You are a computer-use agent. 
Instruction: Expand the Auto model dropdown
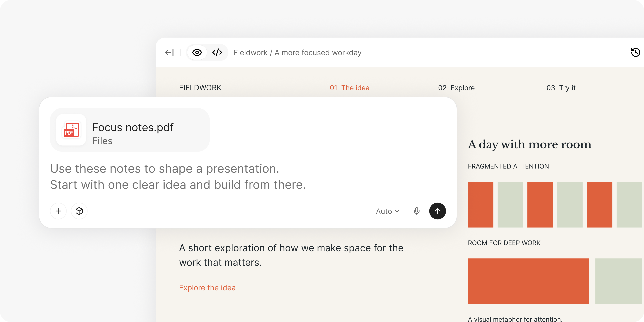387,211
